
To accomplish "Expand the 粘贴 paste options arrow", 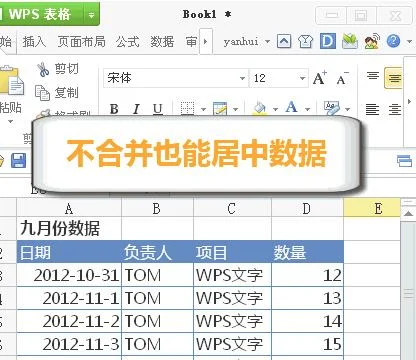I will pyautogui.click(x=10, y=121).
